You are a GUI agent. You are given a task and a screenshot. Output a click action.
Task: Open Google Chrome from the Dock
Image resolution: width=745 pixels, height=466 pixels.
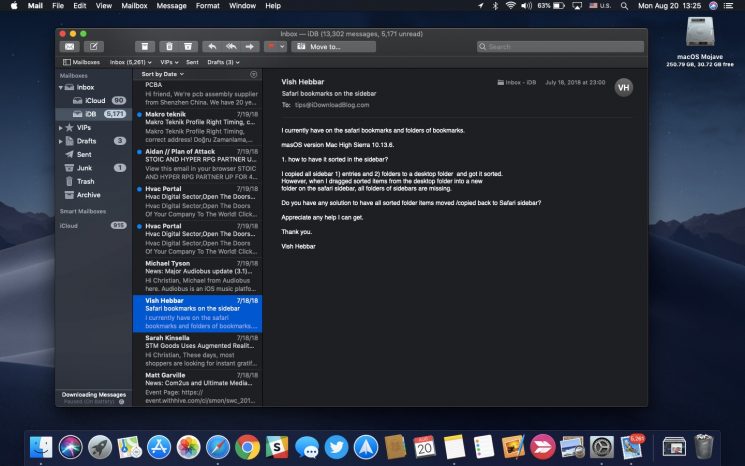click(247, 447)
